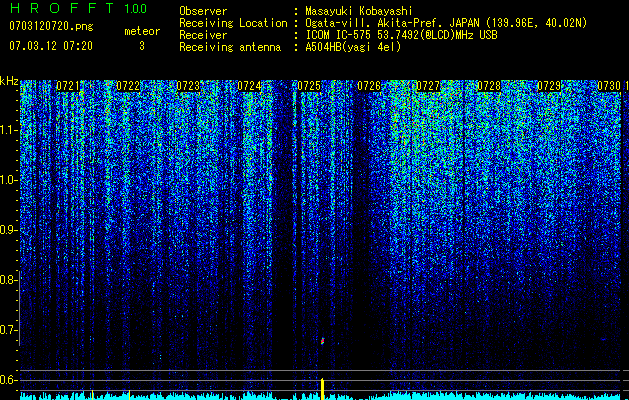Click the kHz axis unit label
Screen dimensions: 629x400
9,81
